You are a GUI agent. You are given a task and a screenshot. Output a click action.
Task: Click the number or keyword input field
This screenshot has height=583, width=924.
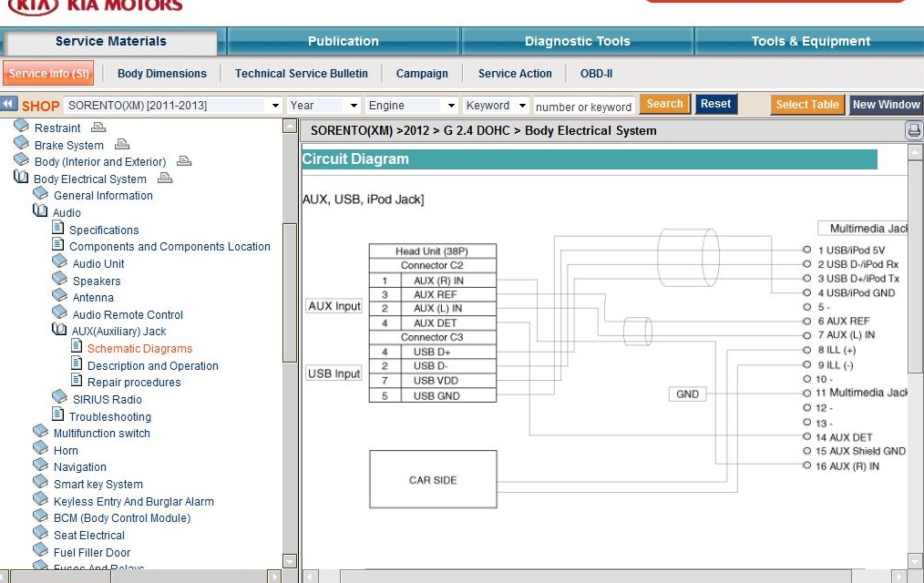click(x=583, y=107)
